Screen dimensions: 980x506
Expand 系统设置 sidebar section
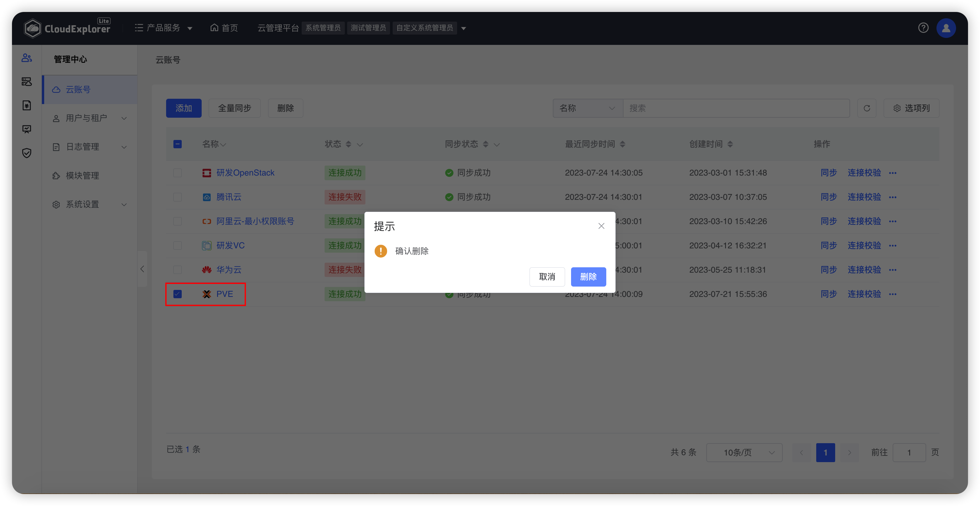click(90, 204)
